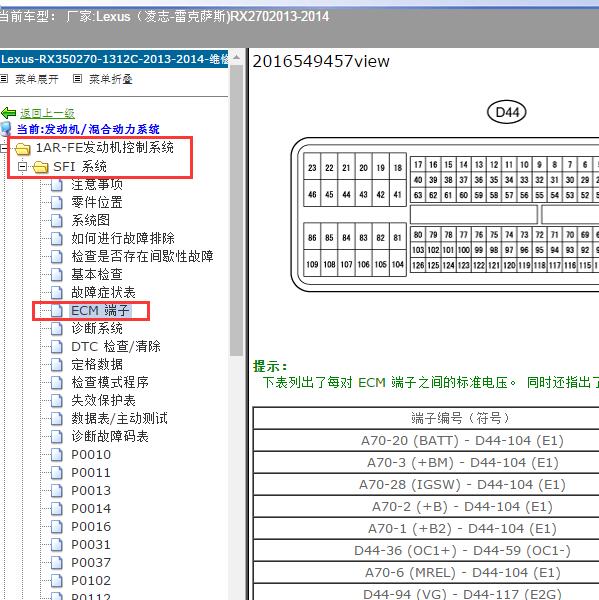Open the 定格数据 page
This screenshot has width=599, height=600.
tap(97, 364)
